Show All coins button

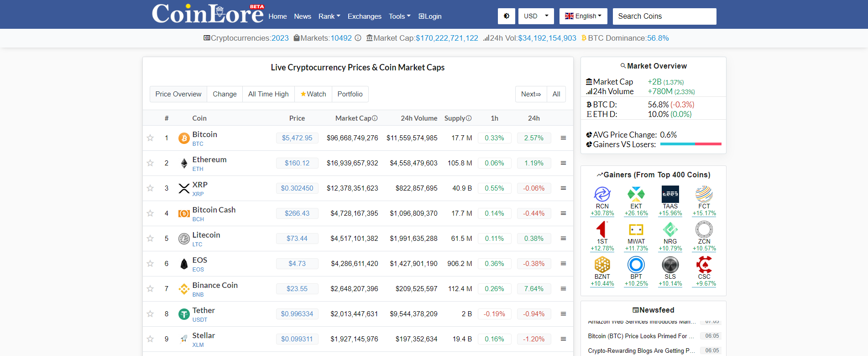(556, 94)
